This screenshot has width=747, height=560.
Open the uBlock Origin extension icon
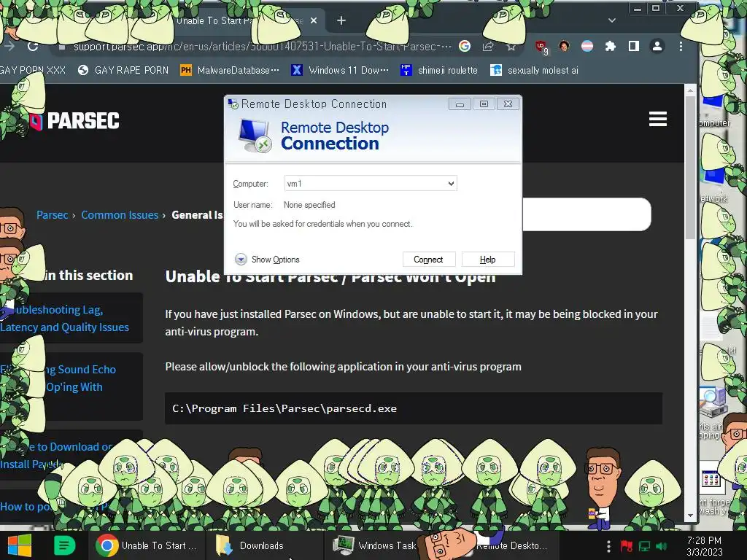541,47
